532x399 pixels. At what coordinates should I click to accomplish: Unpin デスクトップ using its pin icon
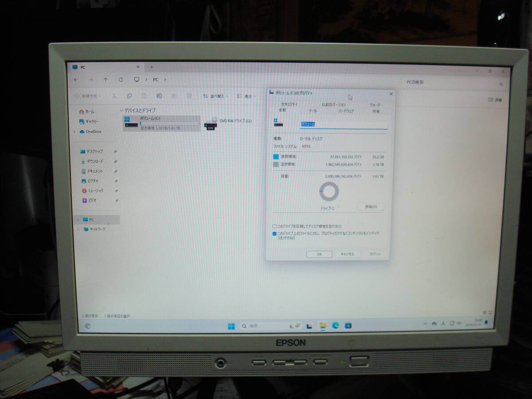[115, 152]
